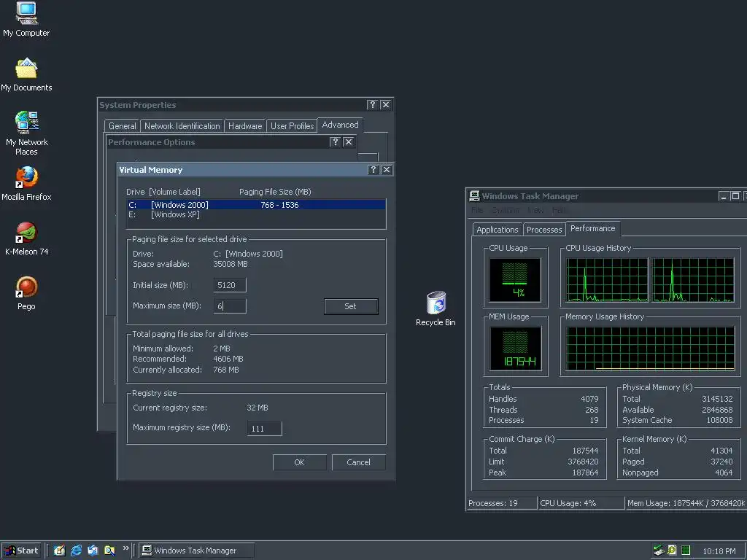Screen dimensions: 747x560
Task: Select drive C: [Windows 2000] row
Action: click(x=256, y=205)
